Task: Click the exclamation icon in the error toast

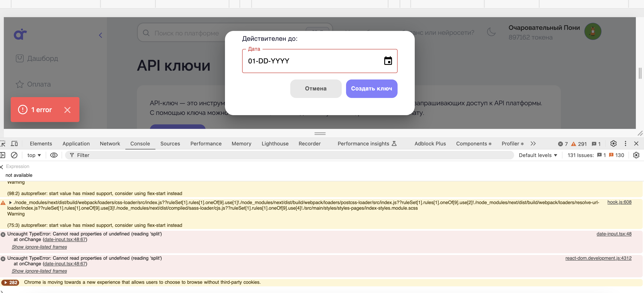Action: [23, 110]
